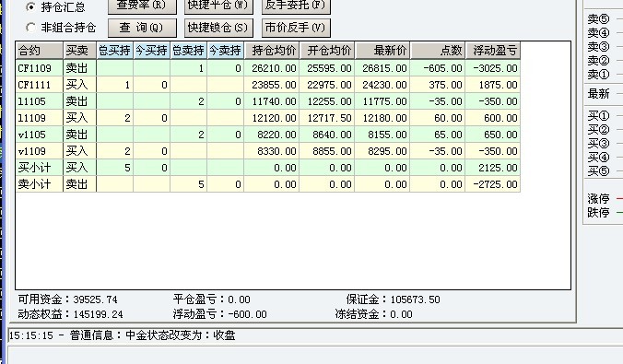Click the 持仓均价 column header
Viewport: 623px width, 364px height.
pyautogui.click(x=272, y=51)
